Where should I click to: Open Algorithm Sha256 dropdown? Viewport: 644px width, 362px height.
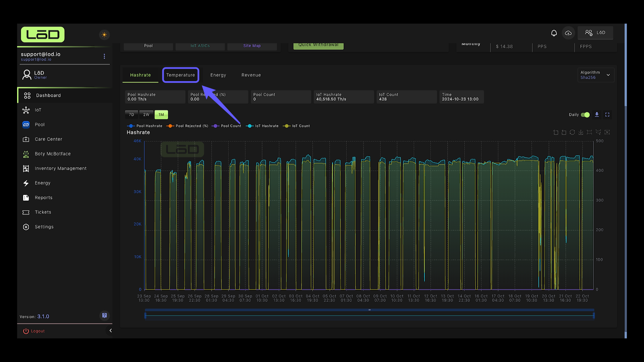596,75
